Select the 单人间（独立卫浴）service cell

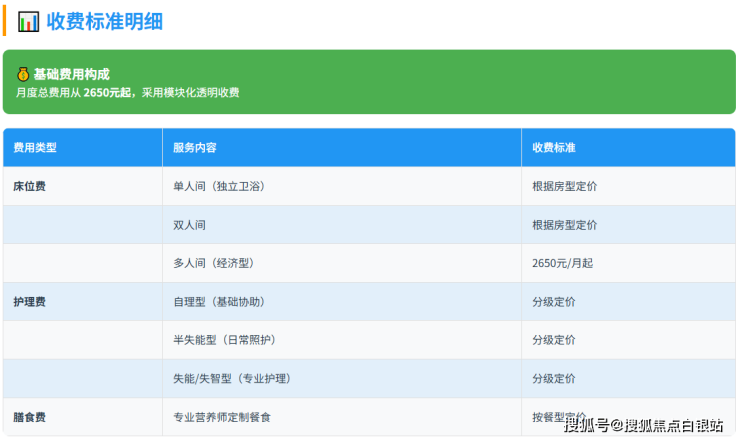pyautogui.click(x=219, y=186)
